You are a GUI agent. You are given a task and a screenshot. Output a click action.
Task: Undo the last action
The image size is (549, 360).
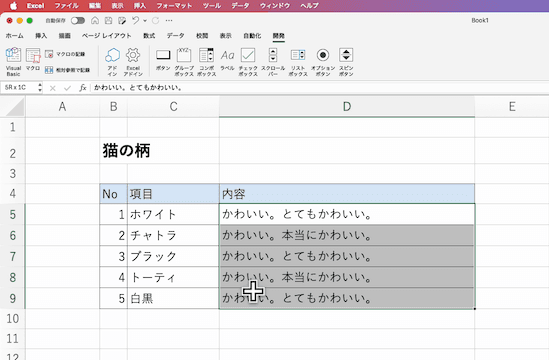[x=135, y=21]
